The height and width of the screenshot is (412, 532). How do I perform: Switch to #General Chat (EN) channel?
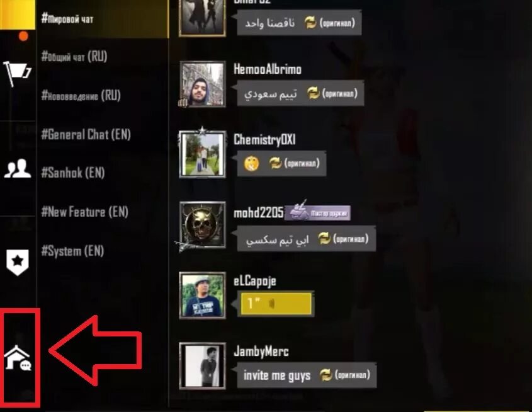[x=86, y=134]
